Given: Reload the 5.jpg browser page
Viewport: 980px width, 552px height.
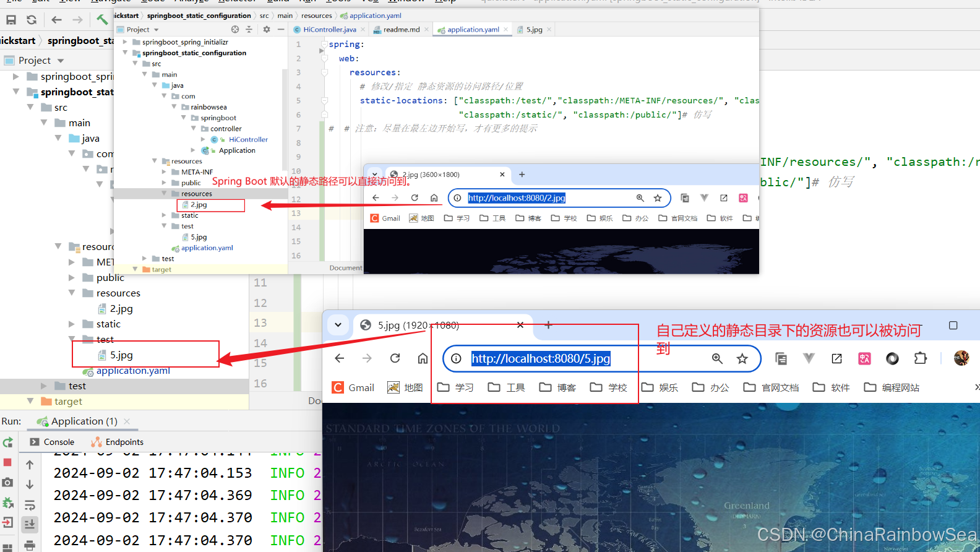Looking at the screenshot, I should coord(395,358).
